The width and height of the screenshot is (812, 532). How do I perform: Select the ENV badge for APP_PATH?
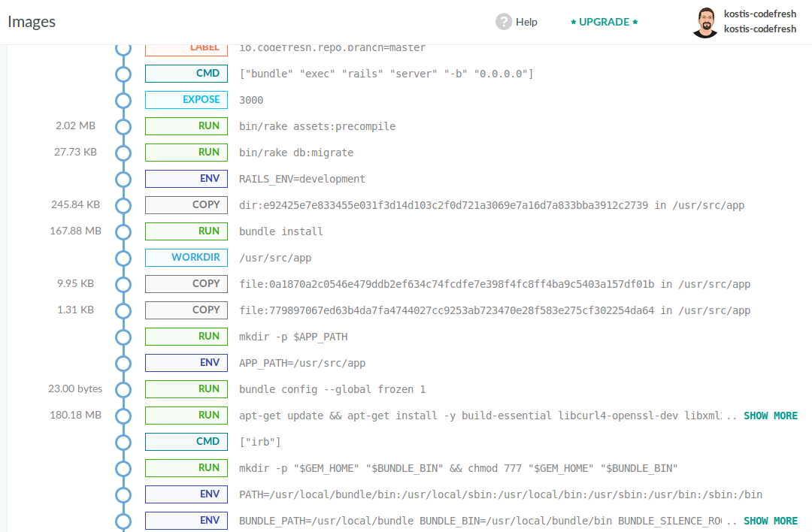pyautogui.click(x=186, y=363)
